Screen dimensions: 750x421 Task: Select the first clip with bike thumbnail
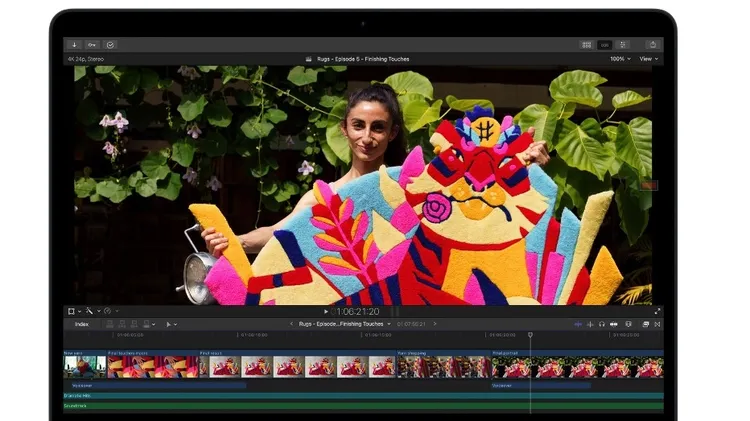pyautogui.click(x=85, y=364)
